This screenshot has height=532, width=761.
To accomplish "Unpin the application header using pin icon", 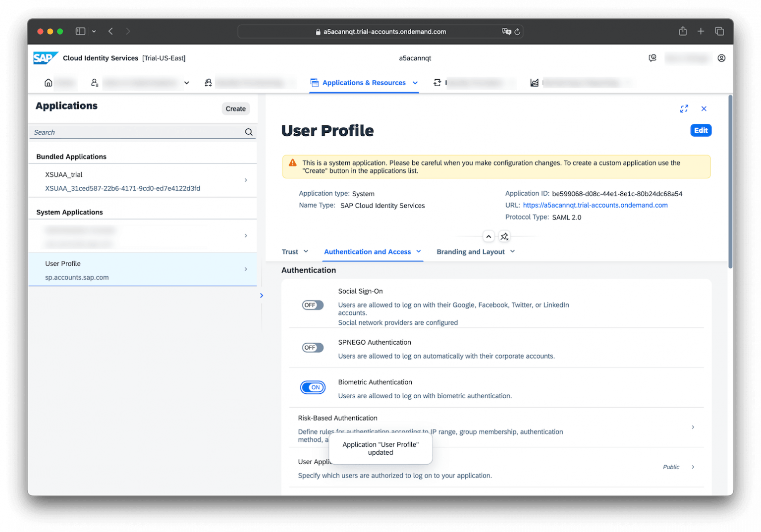I will [504, 236].
